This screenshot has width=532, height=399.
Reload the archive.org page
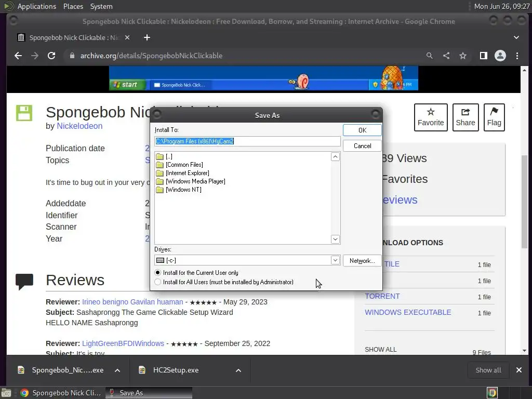[51, 56]
